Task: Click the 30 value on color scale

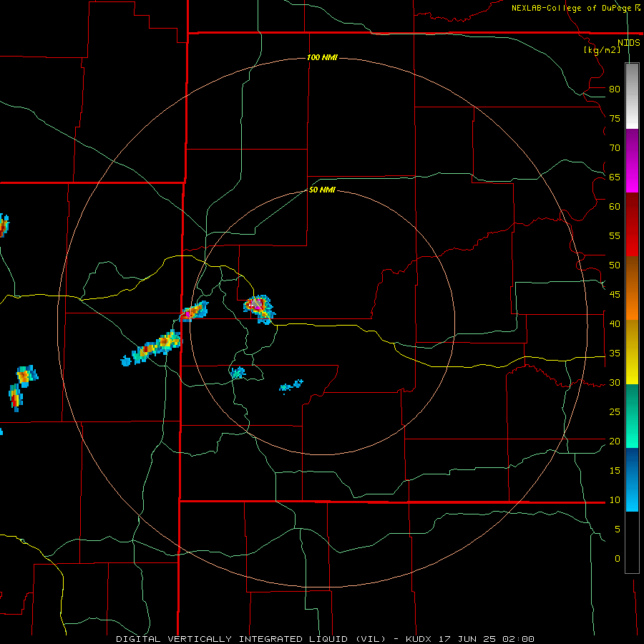Action: click(615, 383)
